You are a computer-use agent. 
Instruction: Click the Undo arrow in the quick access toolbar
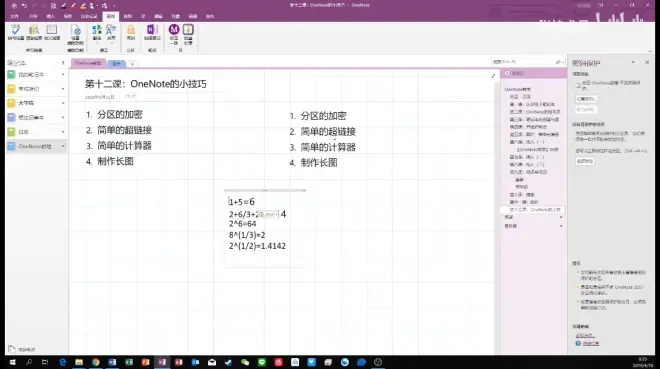tap(24, 6)
